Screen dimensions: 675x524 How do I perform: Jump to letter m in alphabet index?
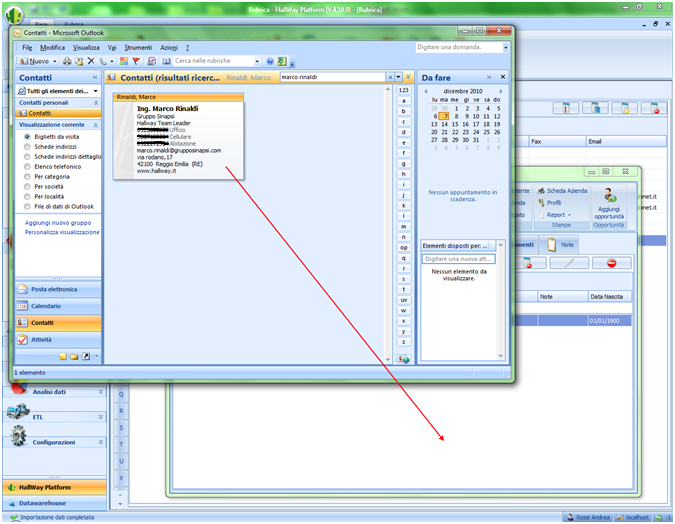[x=403, y=226]
